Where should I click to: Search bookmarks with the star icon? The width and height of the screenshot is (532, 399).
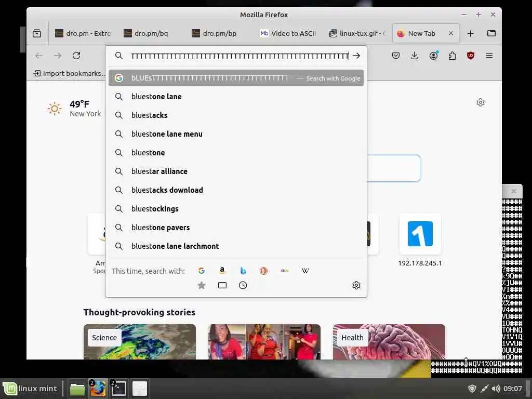202,285
